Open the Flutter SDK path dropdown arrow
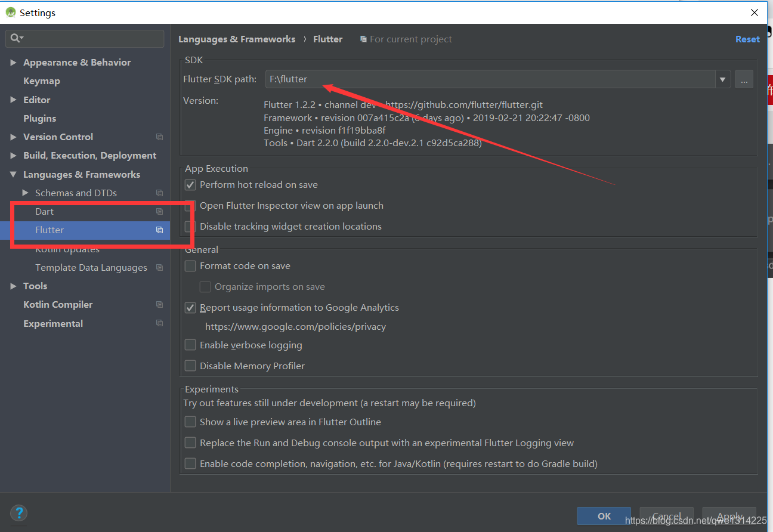 (x=722, y=79)
